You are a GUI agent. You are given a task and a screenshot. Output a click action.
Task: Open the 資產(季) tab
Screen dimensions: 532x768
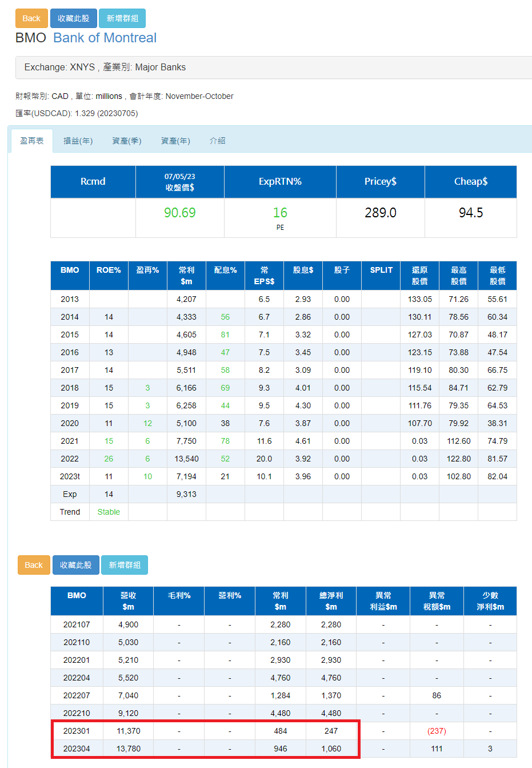pos(127,141)
